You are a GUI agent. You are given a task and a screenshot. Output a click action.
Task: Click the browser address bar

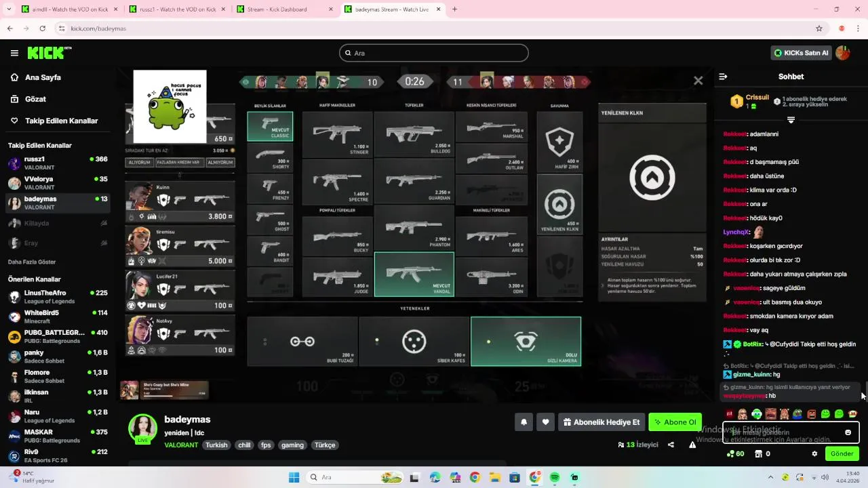pos(434,28)
